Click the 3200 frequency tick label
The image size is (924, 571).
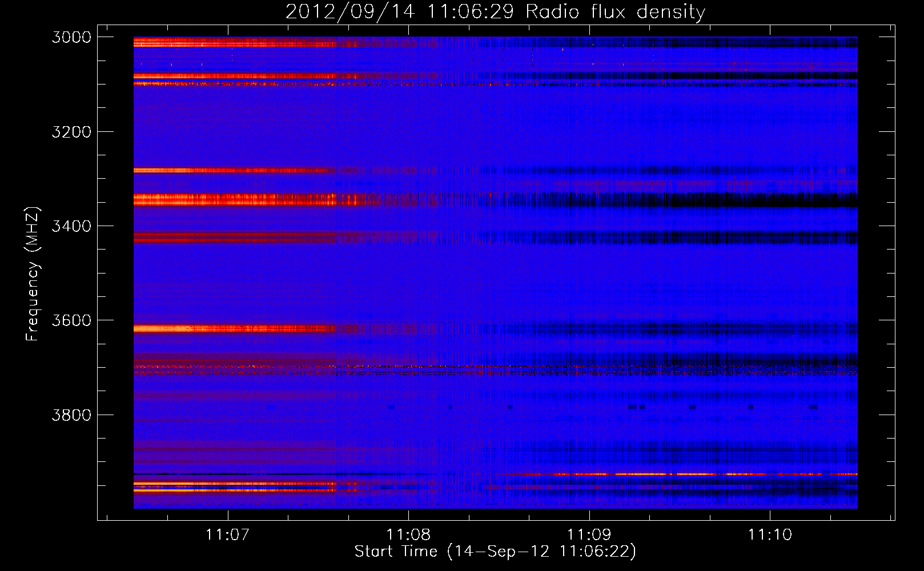point(71,132)
